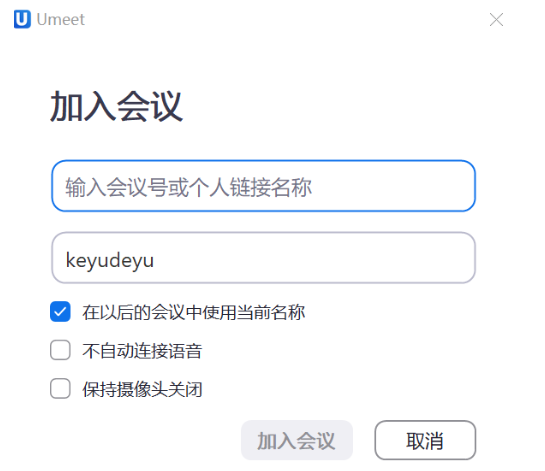Click the 不自动连接语音 label text
The width and height of the screenshot is (545, 471).
pyautogui.click(x=142, y=350)
